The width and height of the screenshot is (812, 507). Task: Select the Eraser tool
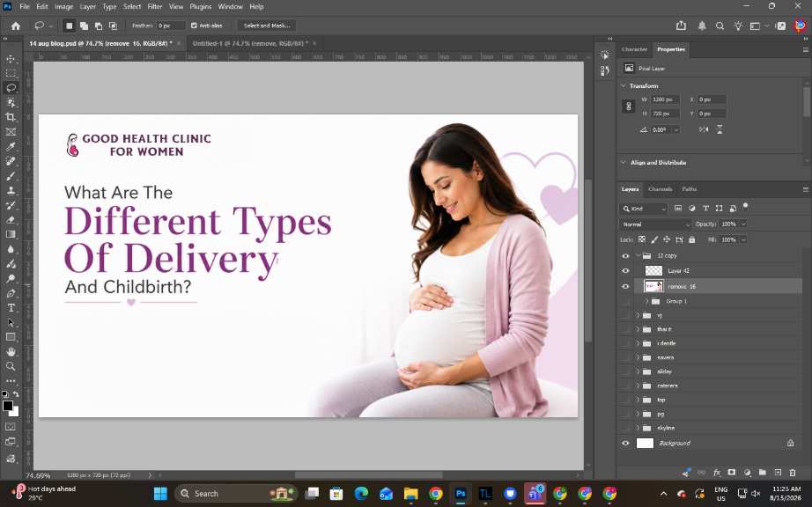(11, 220)
